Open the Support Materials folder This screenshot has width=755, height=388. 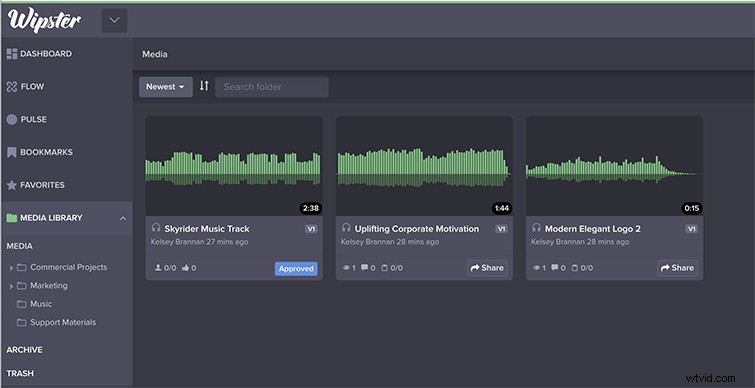tap(63, 322)
